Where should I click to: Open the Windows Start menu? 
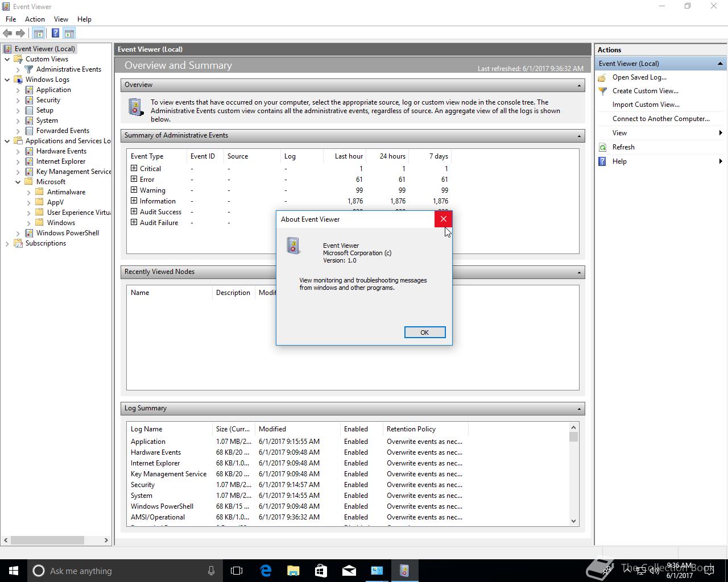tap(14, 571)
